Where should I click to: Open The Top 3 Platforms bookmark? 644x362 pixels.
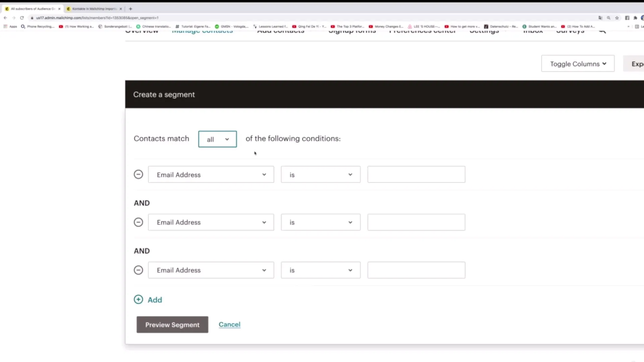tap(347, 26)
